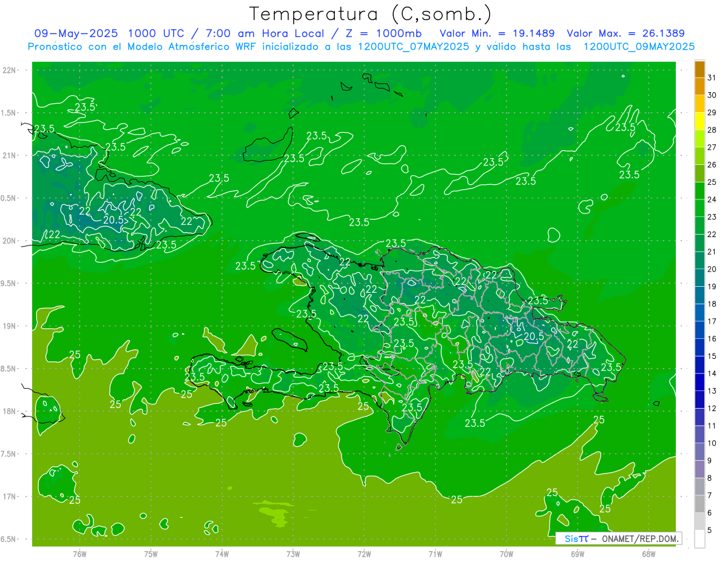This screenshot has width=728, height=562.
Task: Click the "8" label on the color scale
Action: click(710, 478)
